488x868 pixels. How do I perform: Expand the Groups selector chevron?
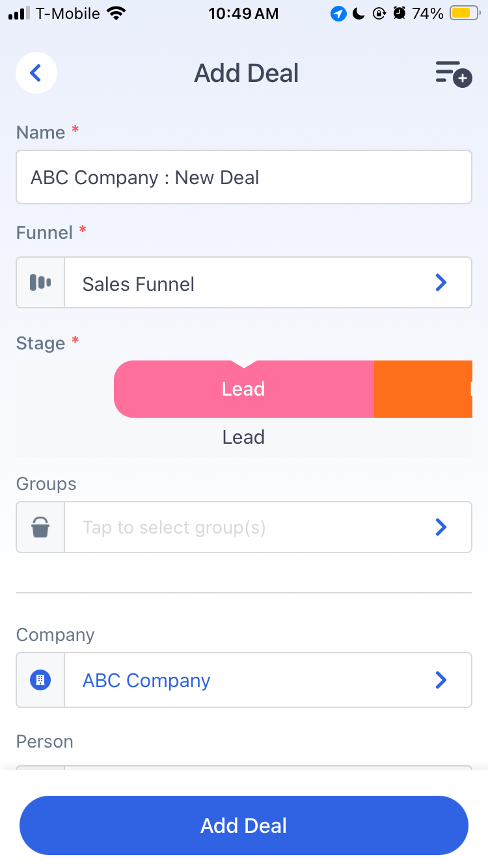click(x=441, y=527)
